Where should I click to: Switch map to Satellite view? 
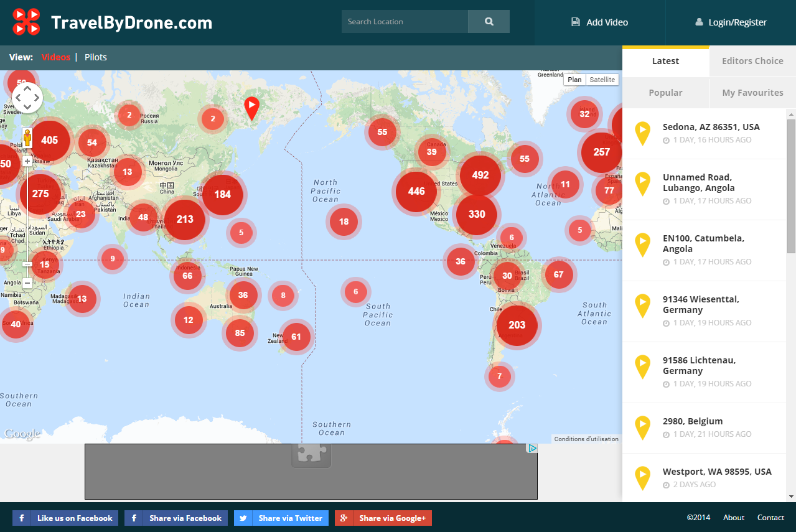coord(602,80)
